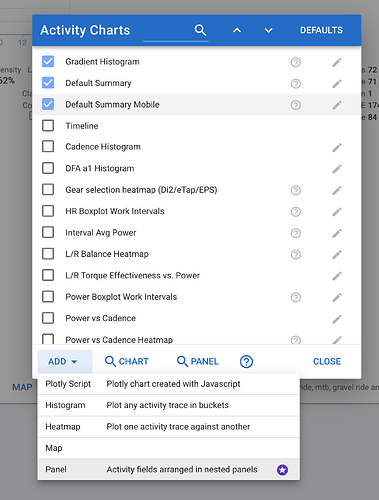Show help for HR Boxplot Work Intervals

pos(296,212)
